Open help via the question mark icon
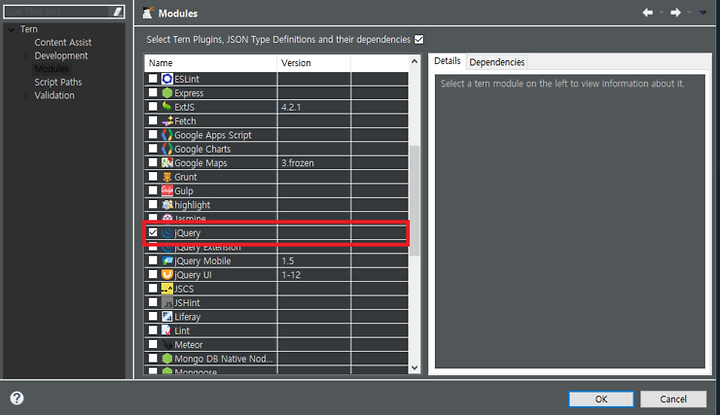This screenshot has width=720, height=415. pos(17,398)
